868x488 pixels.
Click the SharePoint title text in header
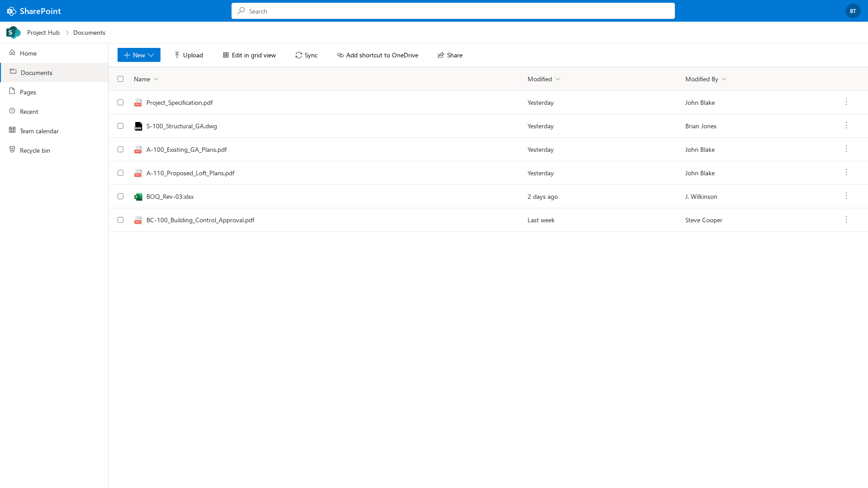[40, 11]
